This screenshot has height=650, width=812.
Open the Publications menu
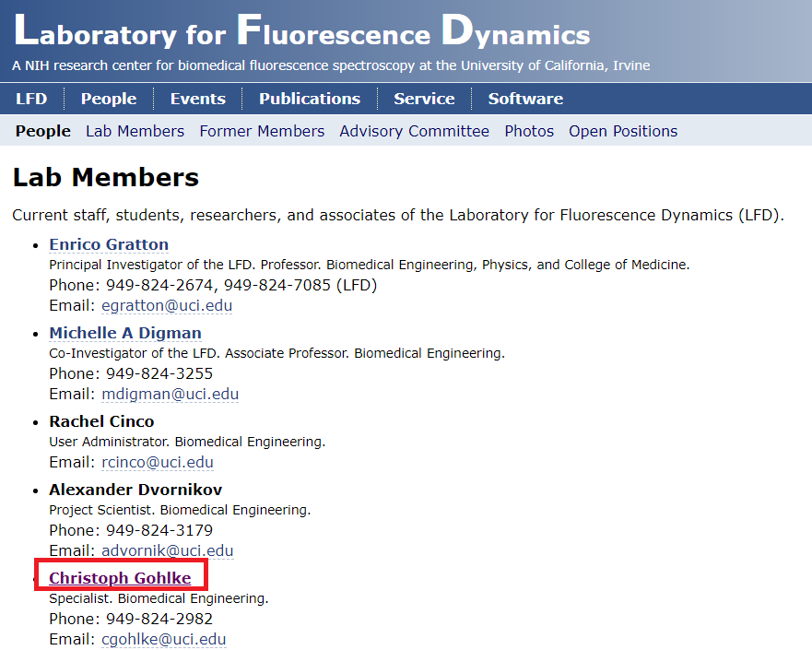[x=310, y=99]
